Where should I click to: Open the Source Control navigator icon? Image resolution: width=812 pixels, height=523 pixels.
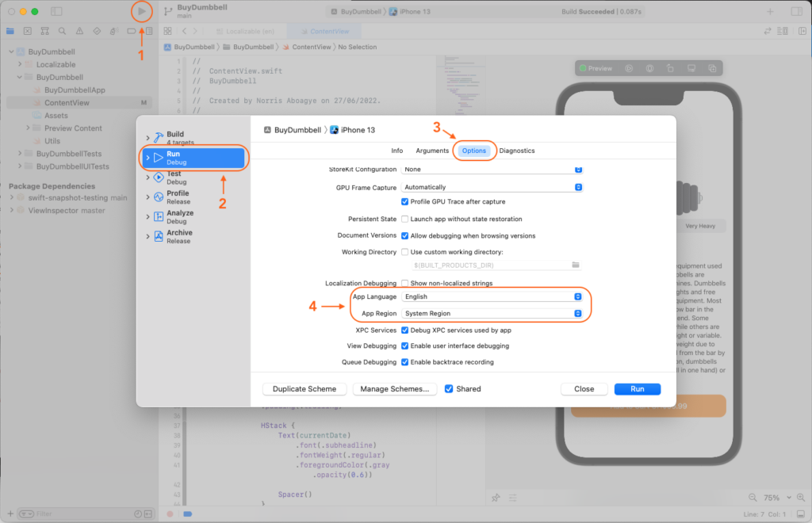[x=28, y=31]
